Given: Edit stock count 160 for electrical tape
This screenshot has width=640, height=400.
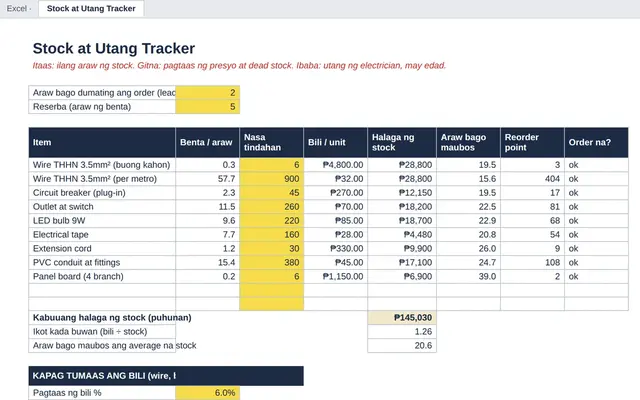Looking at the screenshot, I should 271,234.
